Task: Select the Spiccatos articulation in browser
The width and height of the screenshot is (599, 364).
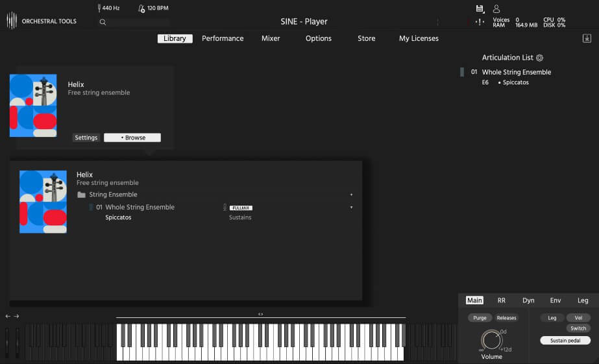Action: (118, 217)
